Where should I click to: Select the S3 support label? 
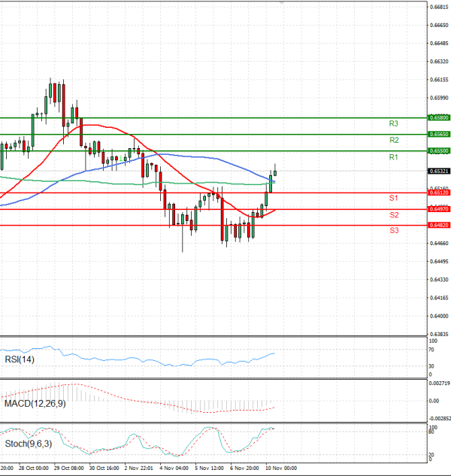point(393,230)
